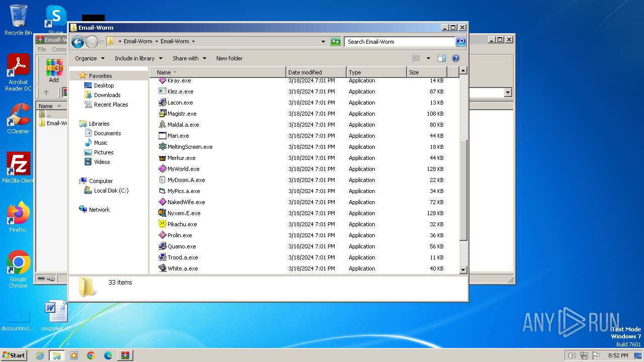Open Internet Explorer from taskbar
The height and width of the screenshot is (362, 644).
coord(40,355)
